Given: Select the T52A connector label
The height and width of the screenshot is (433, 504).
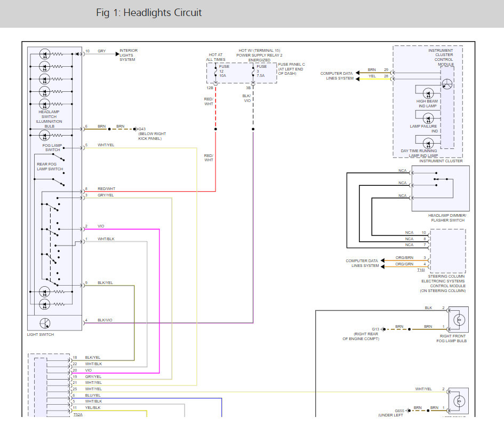Looking at the screenshot, I should (78, 415).
